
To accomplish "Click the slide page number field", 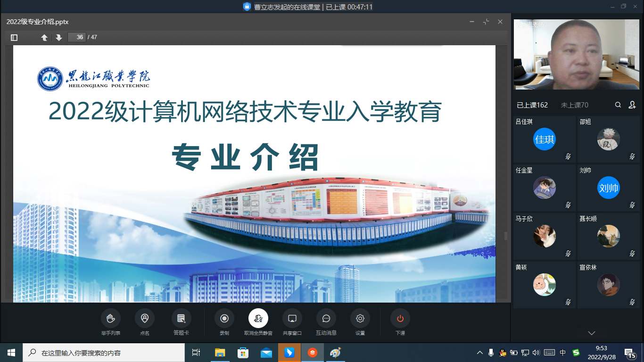I will point(77,37).
